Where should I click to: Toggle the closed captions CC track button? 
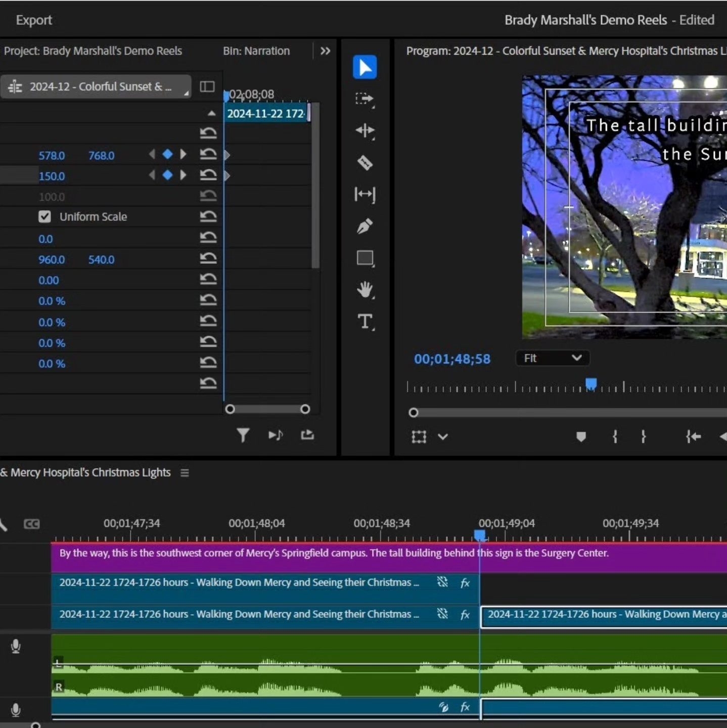point(31,524)
